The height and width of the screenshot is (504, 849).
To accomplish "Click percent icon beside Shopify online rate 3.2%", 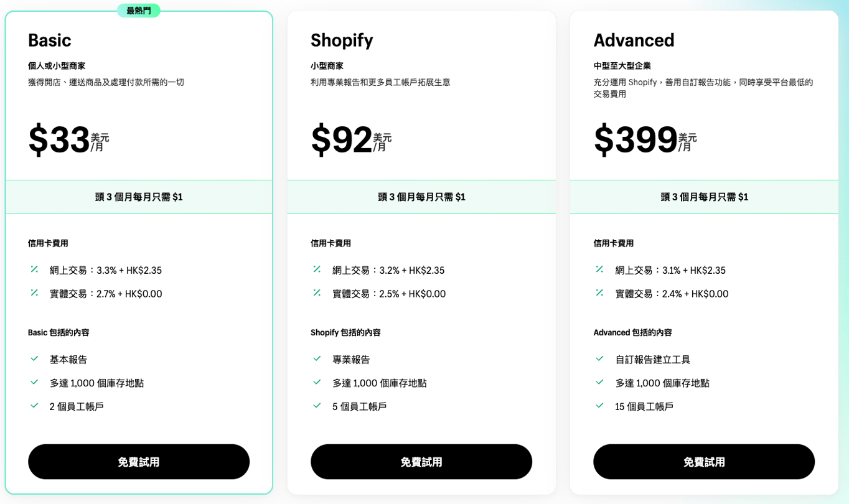I will tap(317, 269).
